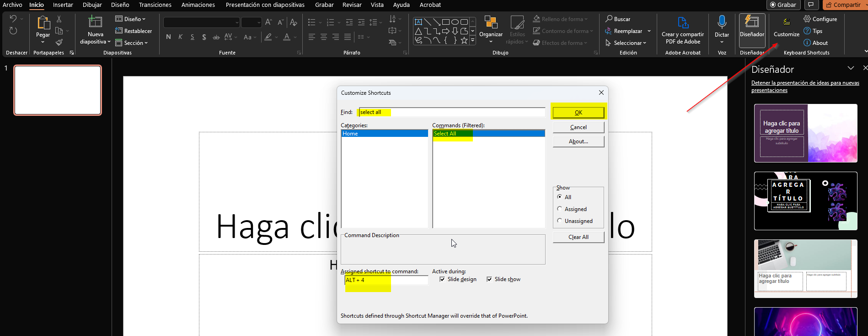Screen dimensions: 868x336
Task: Select the Home category item
Action: (x=385, y=134)
